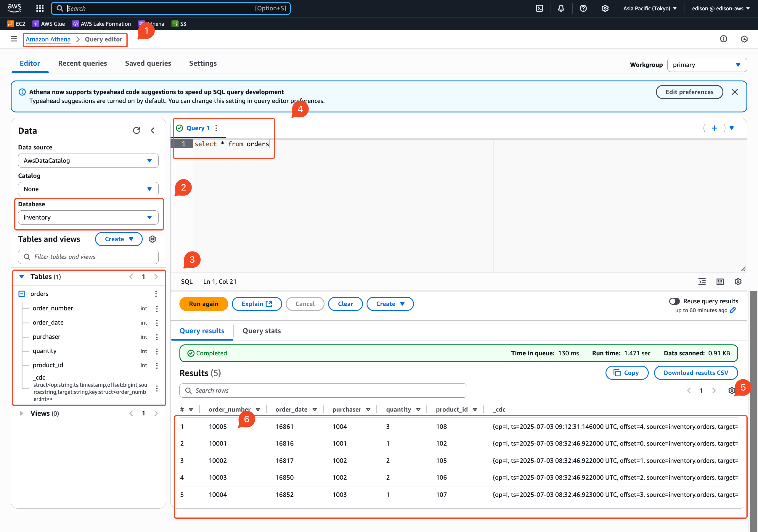The width and height of the screenshot is (758, 532).
Task: Open results table preferences gear
Action: [x=732, y=391]
